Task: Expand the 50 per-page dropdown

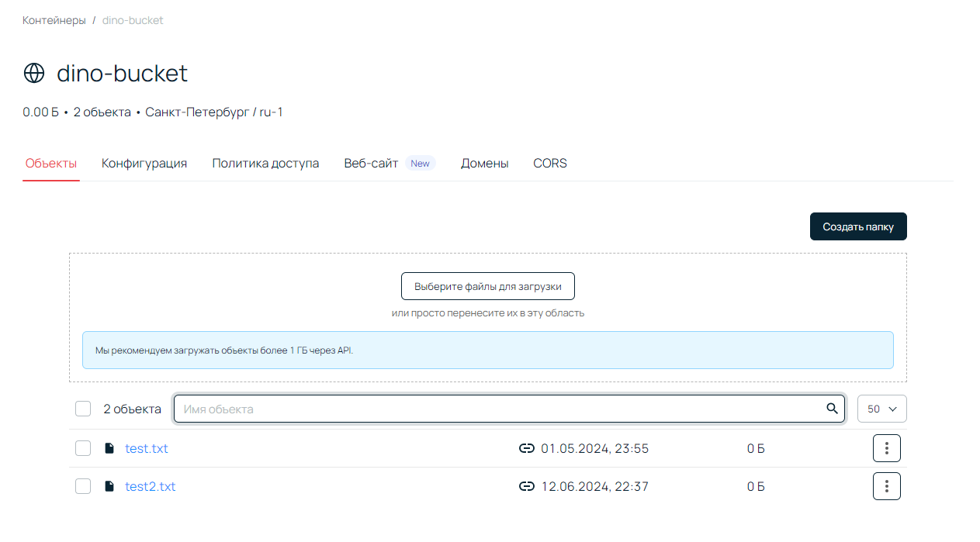Action: [x=881, y=409]
